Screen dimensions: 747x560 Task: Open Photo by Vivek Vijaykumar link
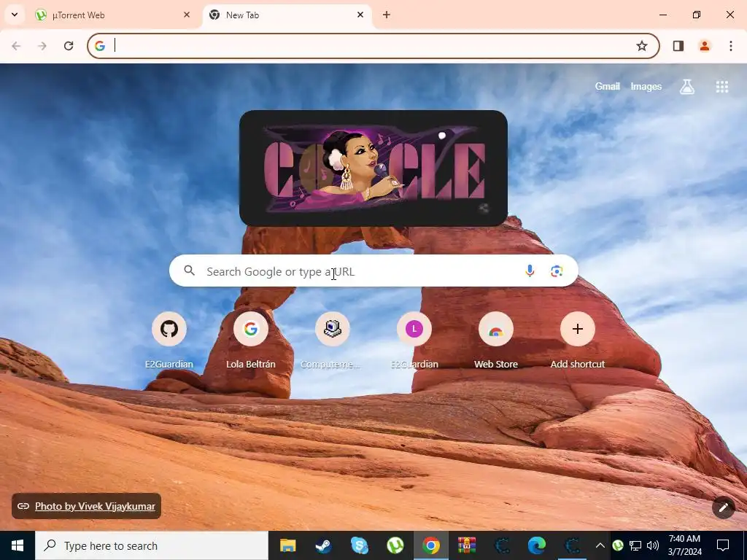[95, 506]
